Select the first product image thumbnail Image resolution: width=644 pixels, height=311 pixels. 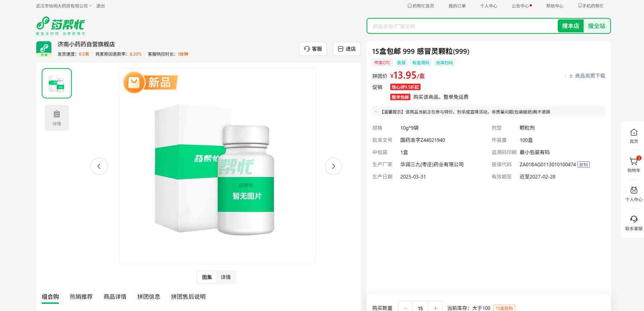(57, 83)
